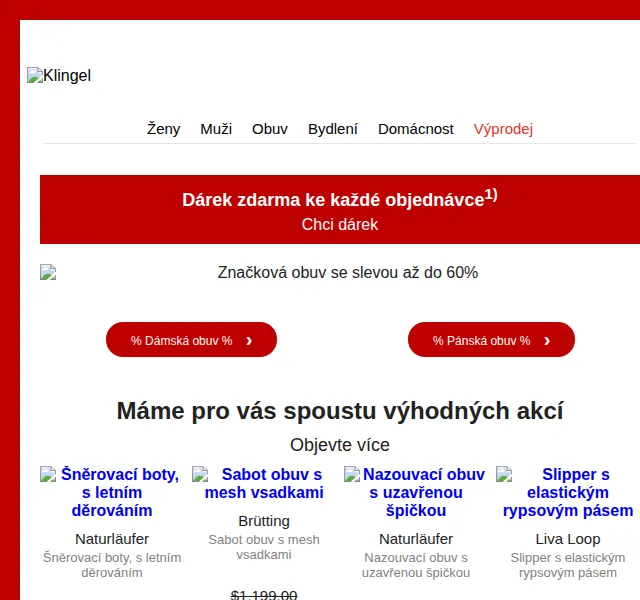Click the Nazouvací obuv product image icon
The height and width of the screenshot is (600, 640).
pyautogui.click(x=352, y=474)
